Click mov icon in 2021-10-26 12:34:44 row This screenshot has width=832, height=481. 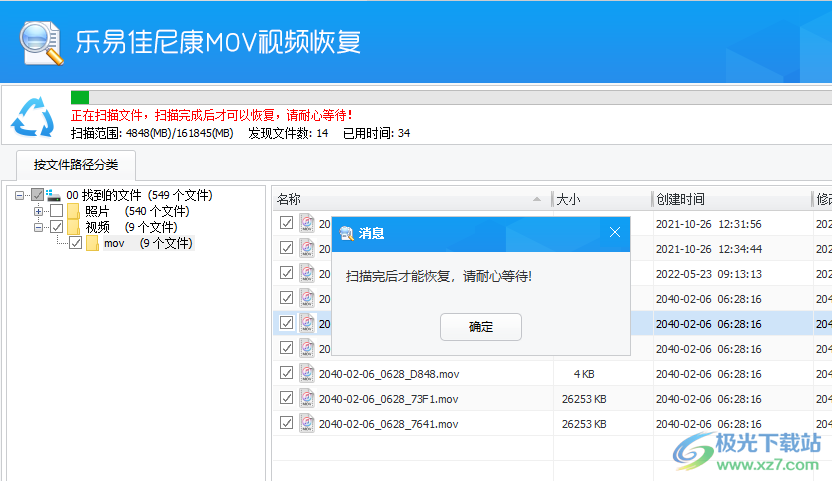(307, 248)
